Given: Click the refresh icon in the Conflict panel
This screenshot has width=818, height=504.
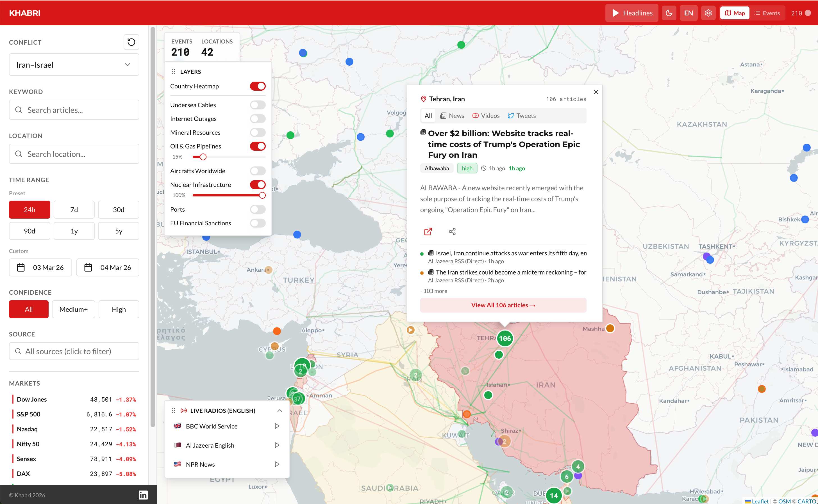Looking at the screenshot, I should 131,42.
